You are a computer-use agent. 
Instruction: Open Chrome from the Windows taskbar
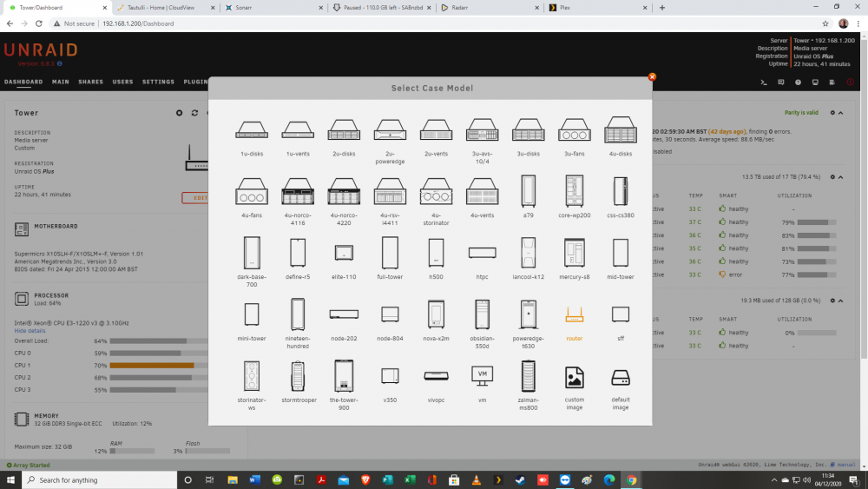(x=631, y=480)
